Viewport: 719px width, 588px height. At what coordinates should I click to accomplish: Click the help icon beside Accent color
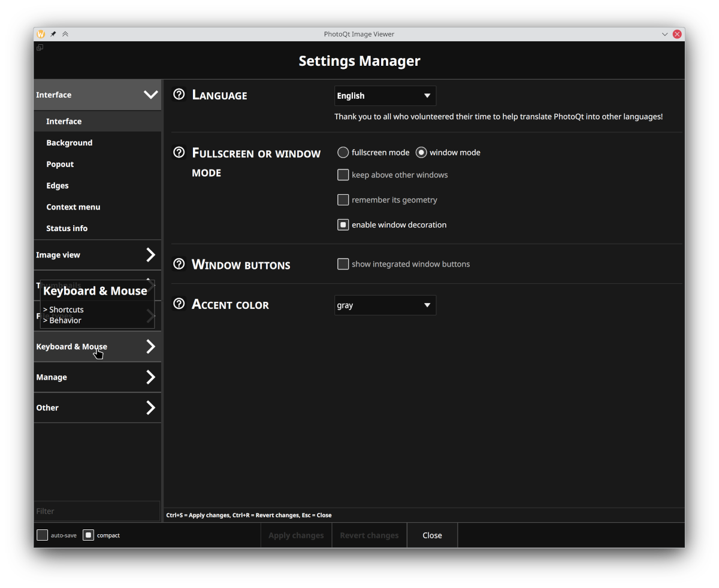click(179, 304)
